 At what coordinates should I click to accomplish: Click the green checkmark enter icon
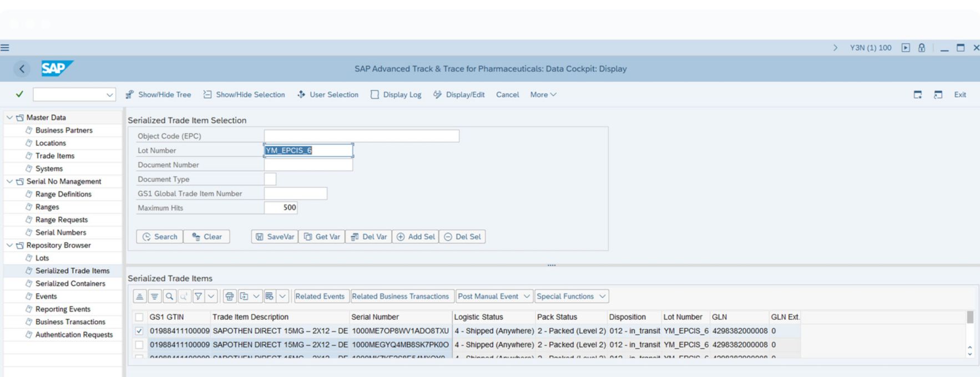point(19,94)
